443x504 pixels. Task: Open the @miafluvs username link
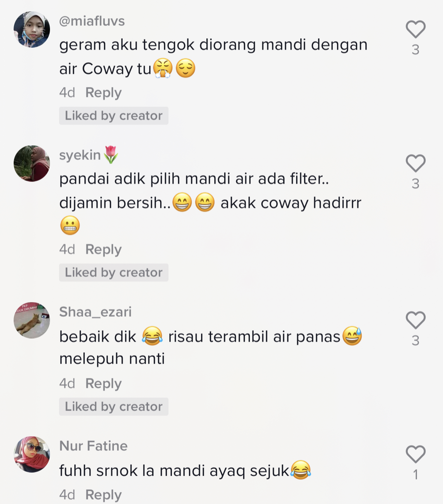(92, 21)
